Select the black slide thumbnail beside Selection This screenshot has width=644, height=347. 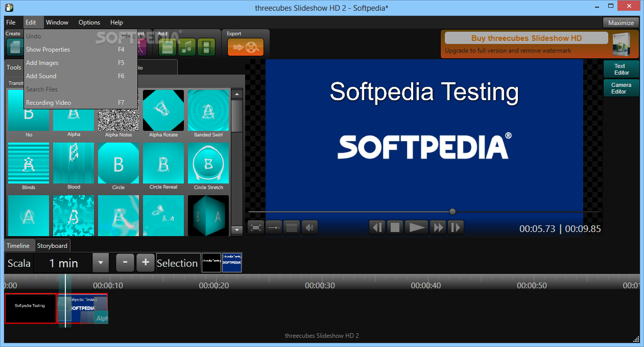click(x=211, y=263)
